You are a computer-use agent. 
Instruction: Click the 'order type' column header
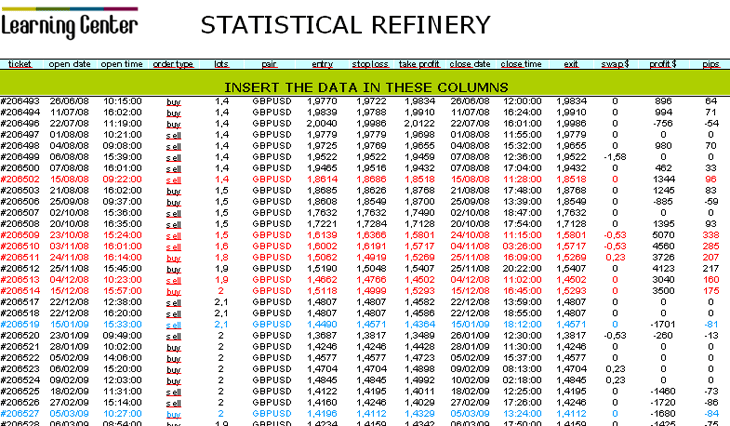[173, 64]
